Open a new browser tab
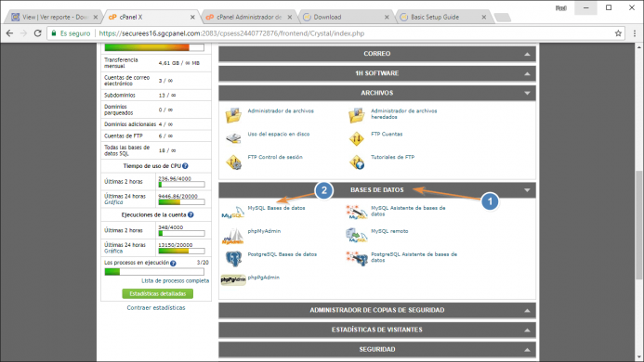Screen dimensions: 644x362 (x=503, y=18)
